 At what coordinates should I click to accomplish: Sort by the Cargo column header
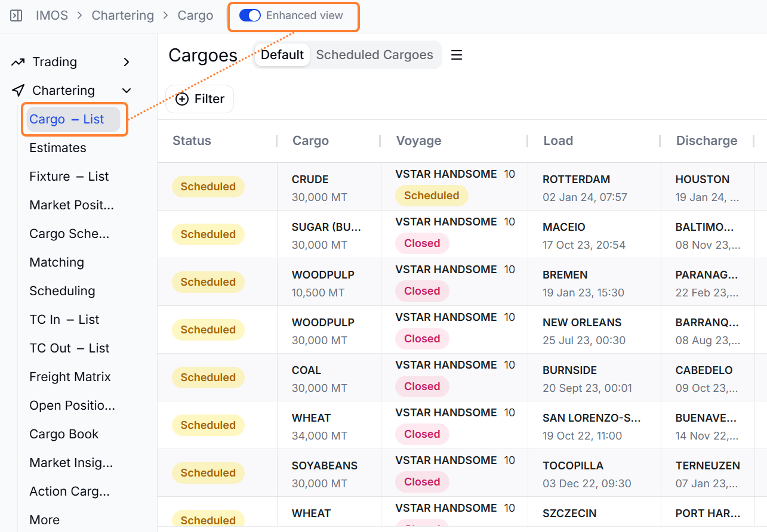310,141
